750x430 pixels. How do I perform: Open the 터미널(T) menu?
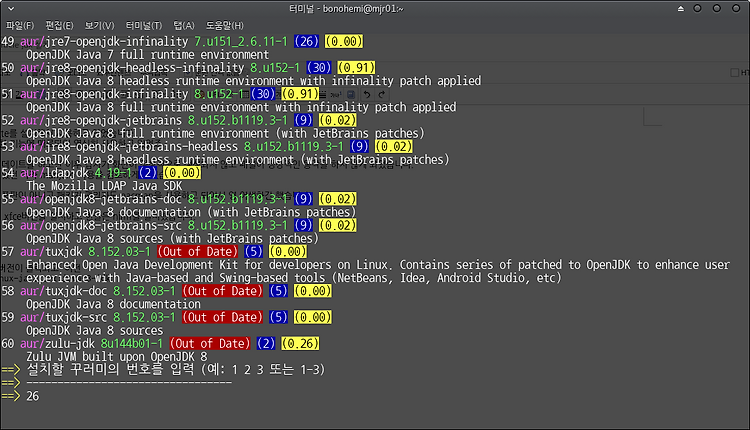coord(143,25)
